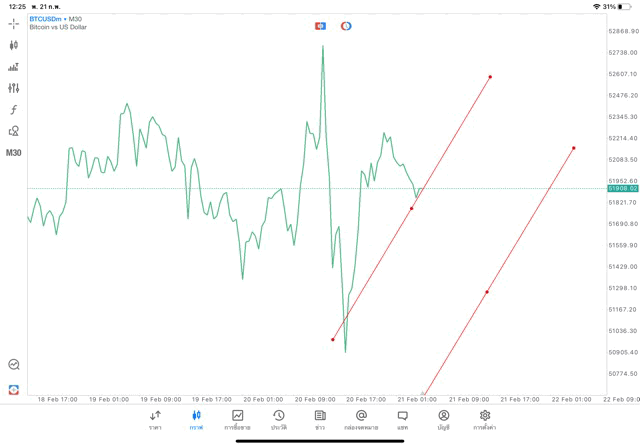Switch to the การซื้อขาย (Trade) tab

pyautogui.click(x=238, y=420)
